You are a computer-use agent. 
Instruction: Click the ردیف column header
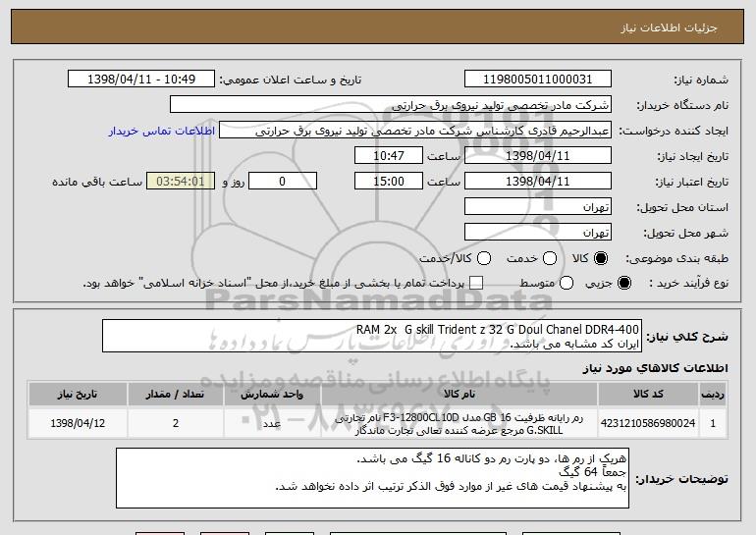(713, 395)
